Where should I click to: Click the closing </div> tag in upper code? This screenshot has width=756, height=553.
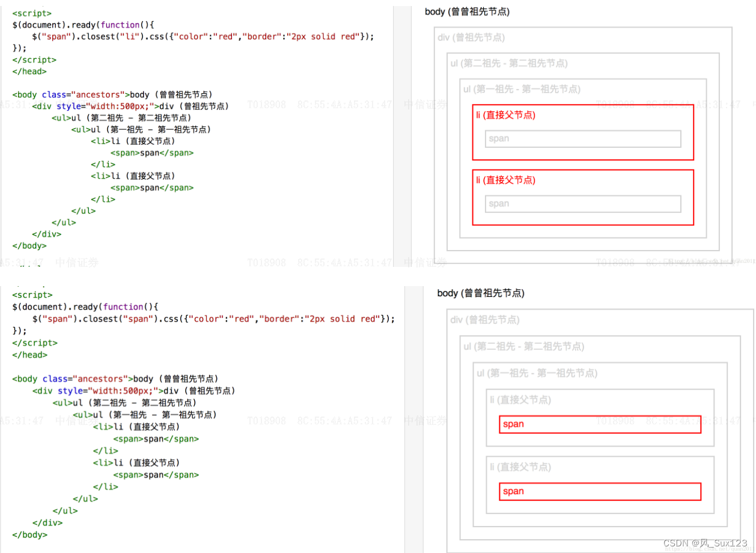click(47, 234)
